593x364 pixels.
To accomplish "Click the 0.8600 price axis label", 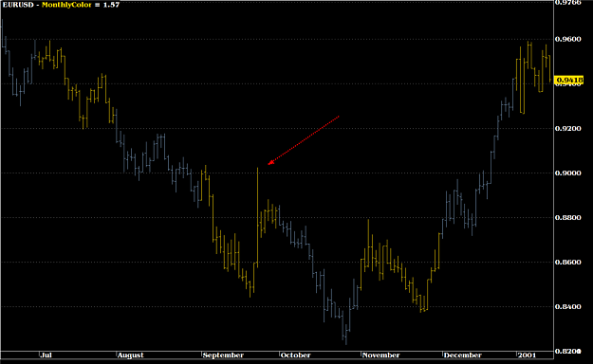I will click(x=568, y=263).
